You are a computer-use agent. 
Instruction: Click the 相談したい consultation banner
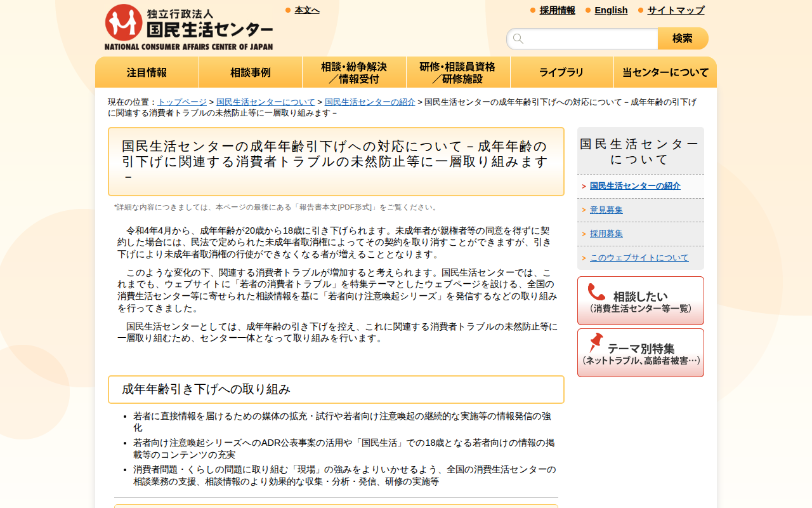click(x=641, y=300)
